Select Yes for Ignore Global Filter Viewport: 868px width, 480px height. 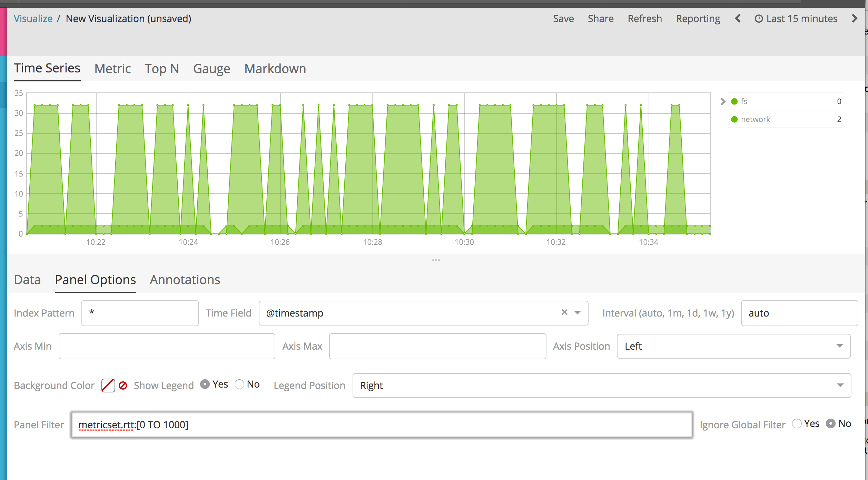tap(797, 423)
